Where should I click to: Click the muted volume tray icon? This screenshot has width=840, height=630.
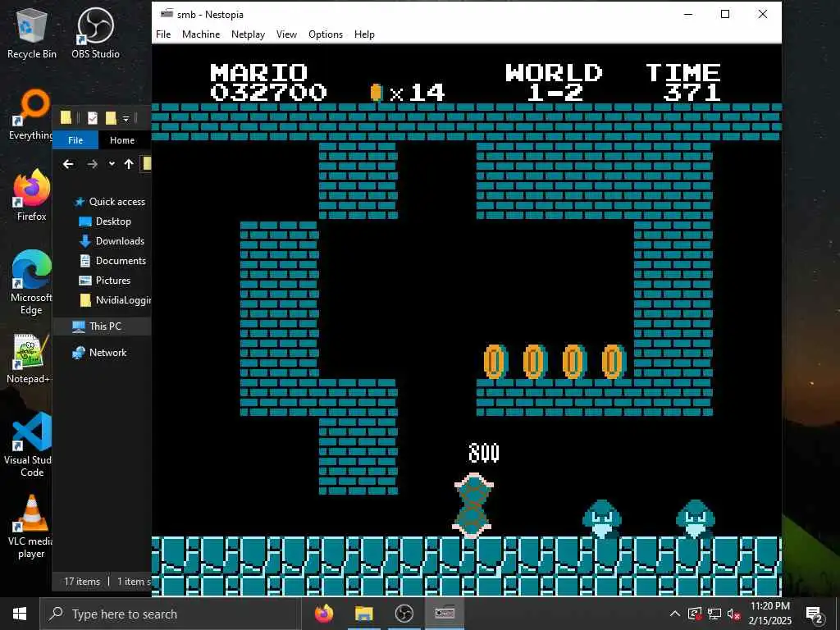tap(734, 614)
